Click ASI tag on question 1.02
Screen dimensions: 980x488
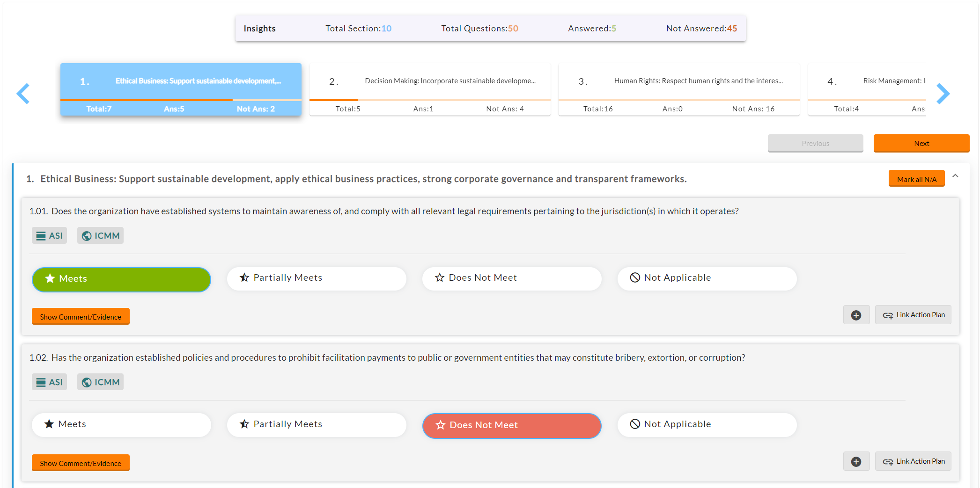point(49,382)
